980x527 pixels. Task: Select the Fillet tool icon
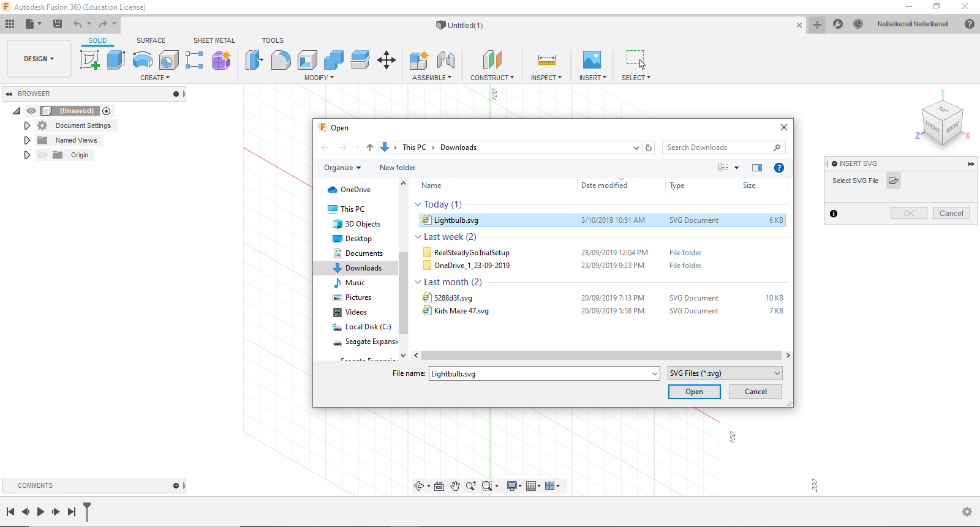click(x=281, y=60)
